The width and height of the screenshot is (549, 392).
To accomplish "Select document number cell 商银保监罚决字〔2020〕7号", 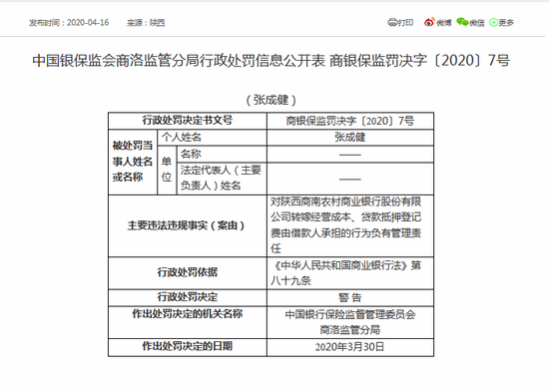I will coord(350,121).
